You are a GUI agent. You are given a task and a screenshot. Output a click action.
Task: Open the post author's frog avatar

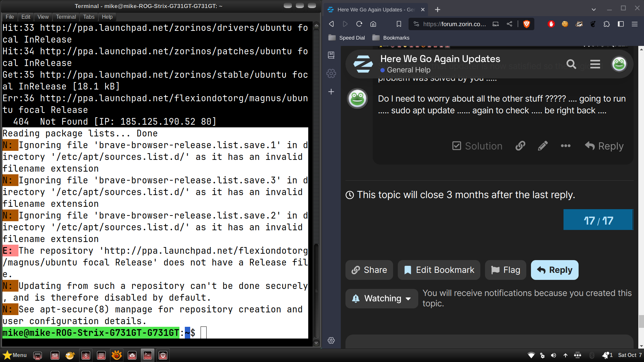[x=357, y=99]
